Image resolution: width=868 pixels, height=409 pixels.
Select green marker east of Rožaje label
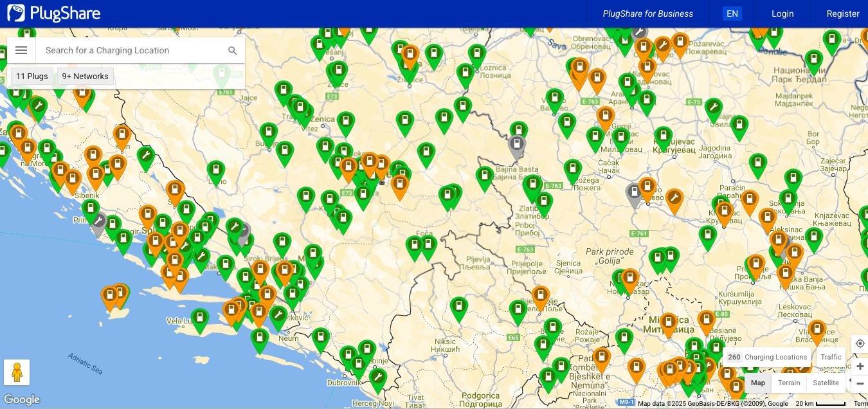(x=624, y=340)
